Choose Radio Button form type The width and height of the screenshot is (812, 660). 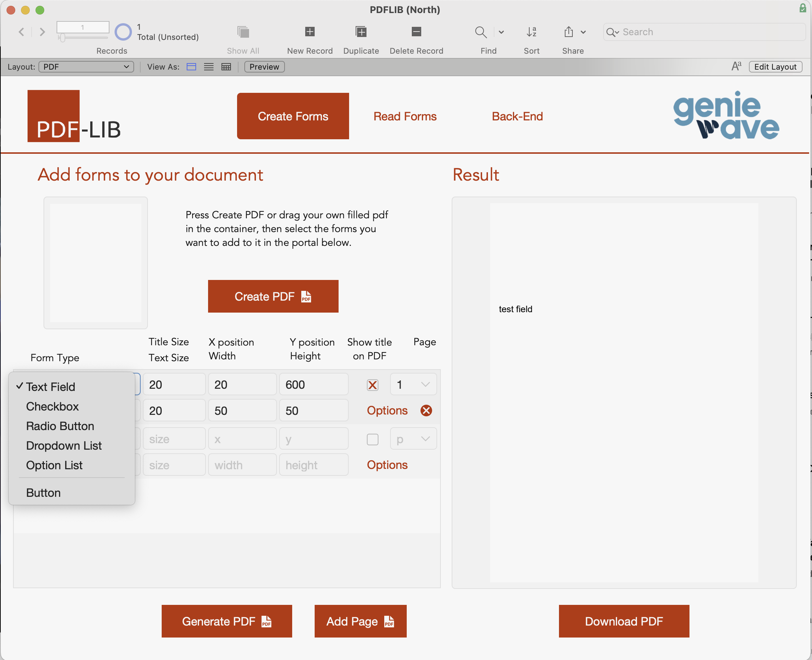pyautogui.click(x=71, y=426)
